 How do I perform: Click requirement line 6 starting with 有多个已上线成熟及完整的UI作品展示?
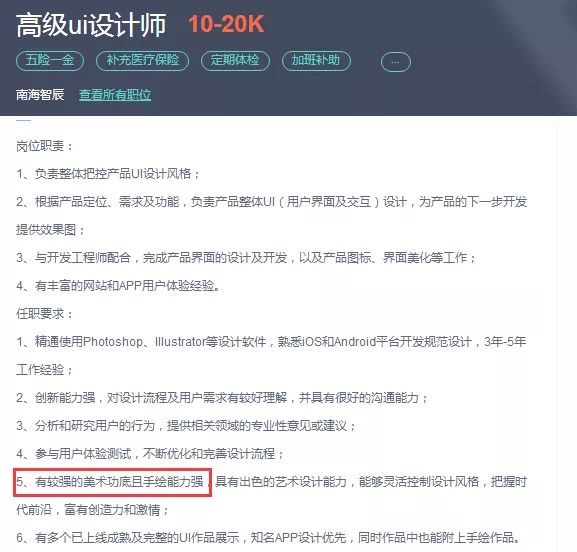point(268,538)
